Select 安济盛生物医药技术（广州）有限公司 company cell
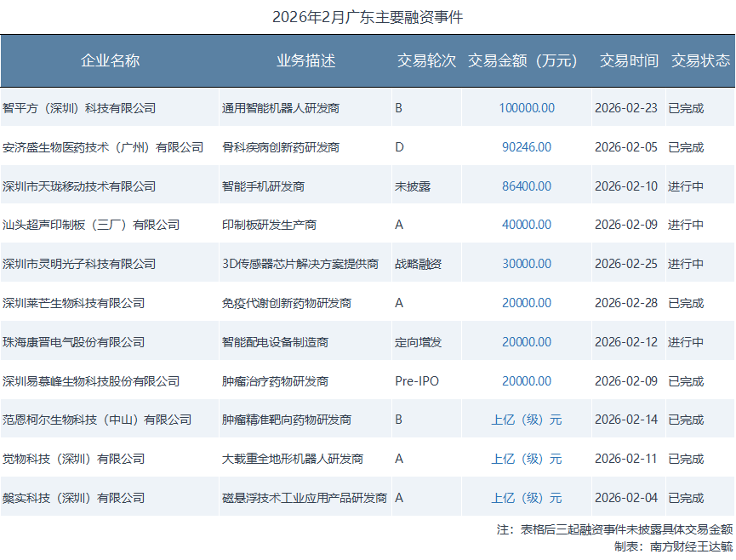Screen dimensions: 736x560 (x=103, y=147)
